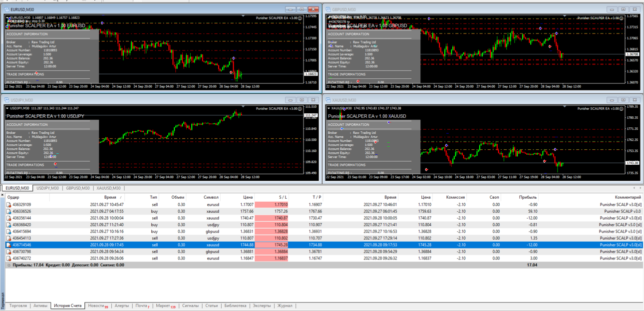The height and width of the screenshot is (311, 644).
Task: Sort by the Комиссия column header
Action: pos(455,197)
